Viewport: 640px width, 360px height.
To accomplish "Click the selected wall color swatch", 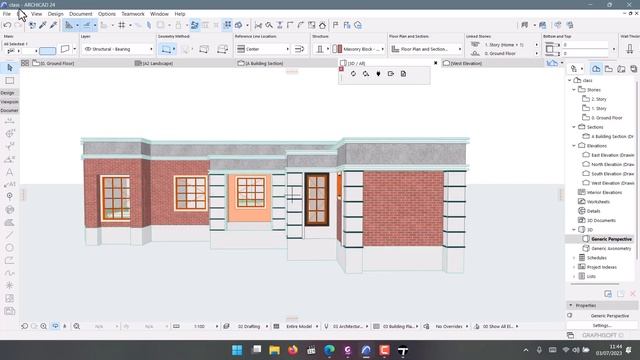I will [x=47, y=51].
